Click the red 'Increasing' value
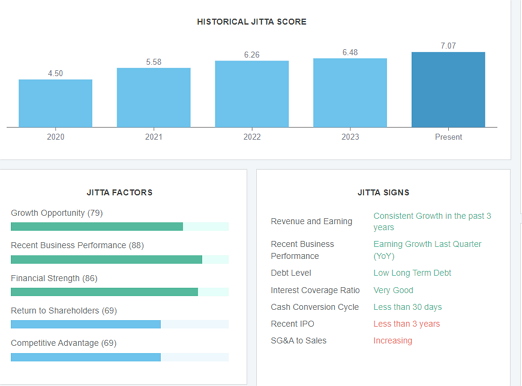Screen dimensions: 522x386 pyautogui.click(x=393, y=341)
